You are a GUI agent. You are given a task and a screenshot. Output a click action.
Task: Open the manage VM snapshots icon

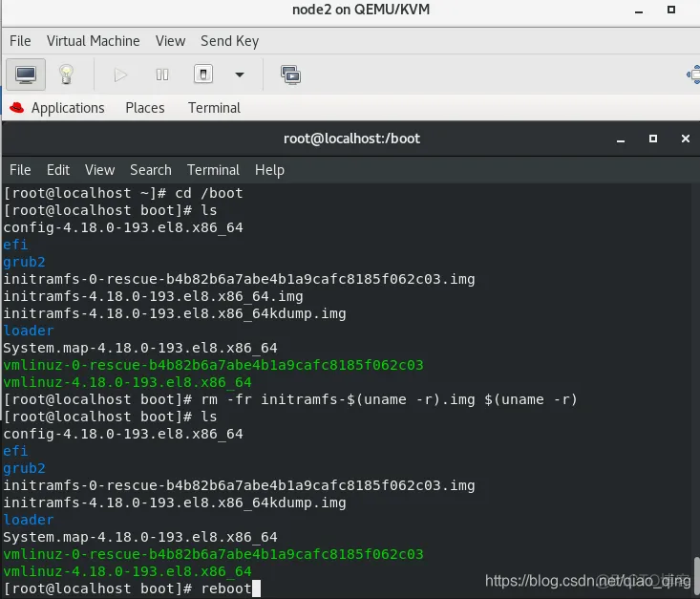coord(290,75)
